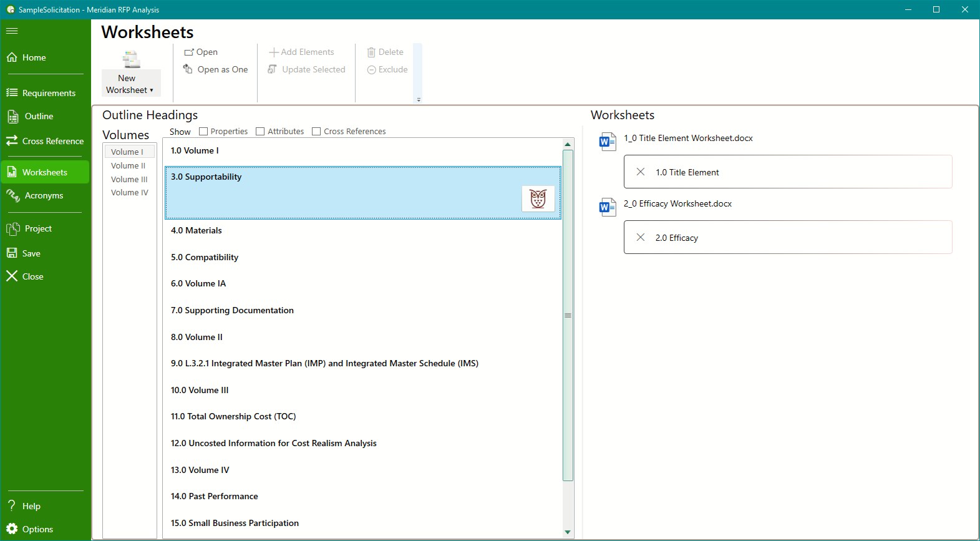The image size is (980, 541).
Task: Check the Cross References checkbox
Action: (316, 132)
